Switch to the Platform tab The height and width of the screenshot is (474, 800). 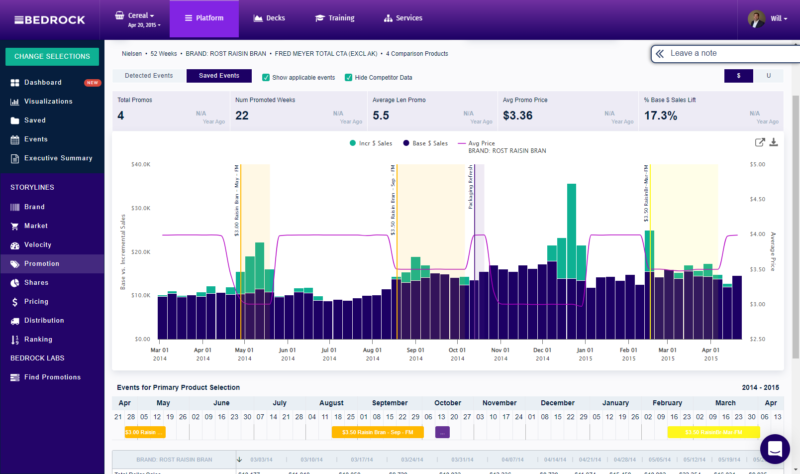pyautogui.click(x=204, y=18)
